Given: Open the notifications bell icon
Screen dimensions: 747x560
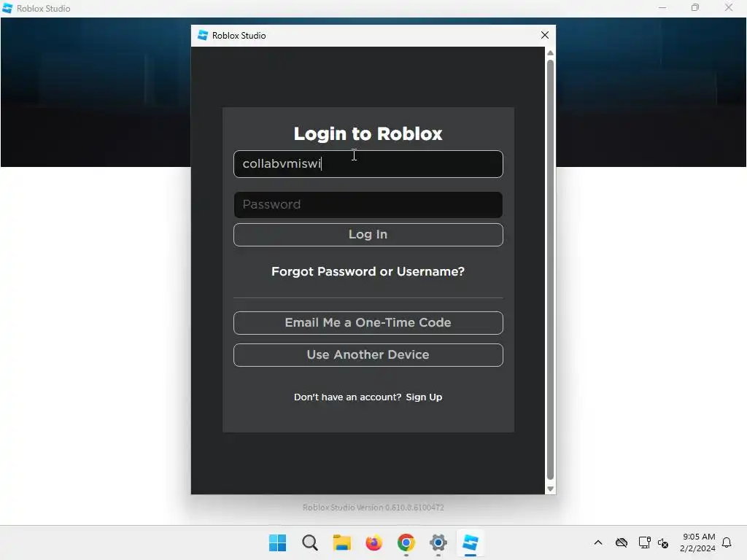Looking at the screenshot, I should pyautogui.click(x=727, y=542).
